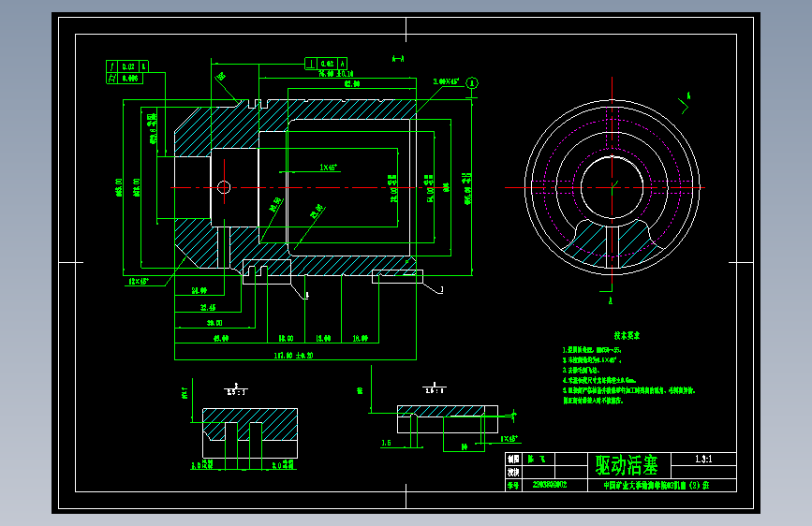The width and height of the screenshot is (812, 526).
Task: Click the dimension value 24.00 below section
Action: point(199,291)
